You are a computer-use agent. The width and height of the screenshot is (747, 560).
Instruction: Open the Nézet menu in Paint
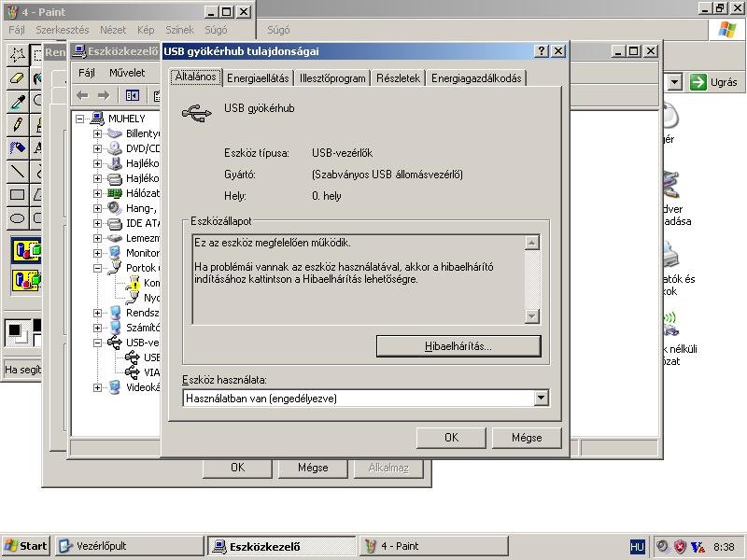113,30
